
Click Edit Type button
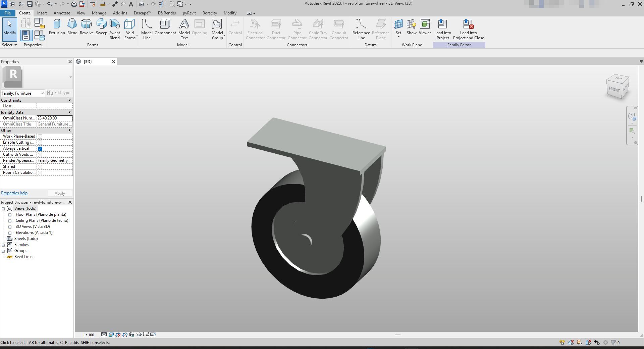click(x=59, y=93)
